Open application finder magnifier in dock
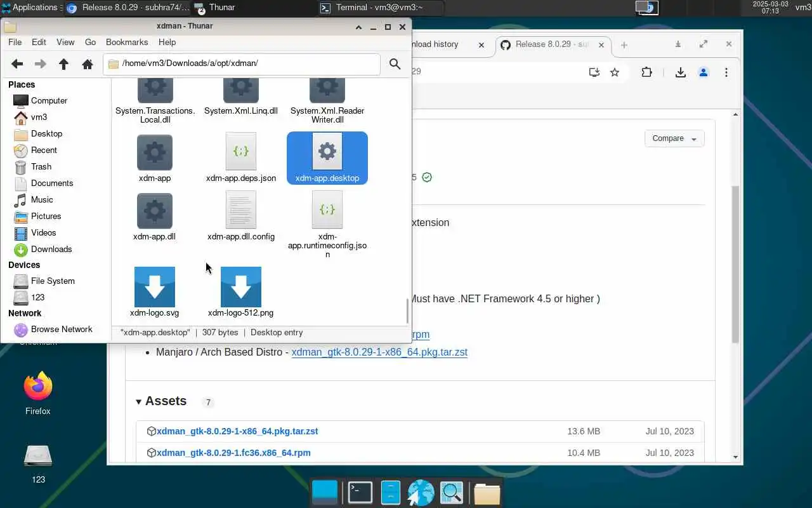The width and height of the screenshot is (812, 508). click(452, 493)
